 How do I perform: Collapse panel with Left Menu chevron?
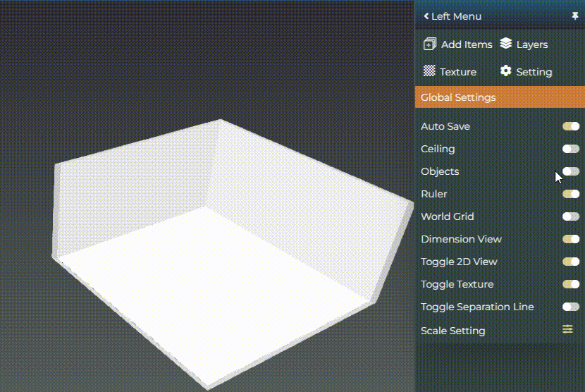pyautogui.click(x=426, y=16)
